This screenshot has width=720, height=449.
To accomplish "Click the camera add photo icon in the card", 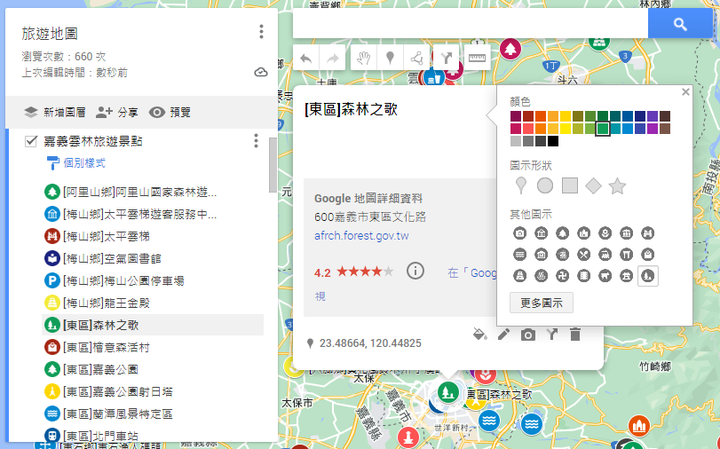I will point(528,335).
